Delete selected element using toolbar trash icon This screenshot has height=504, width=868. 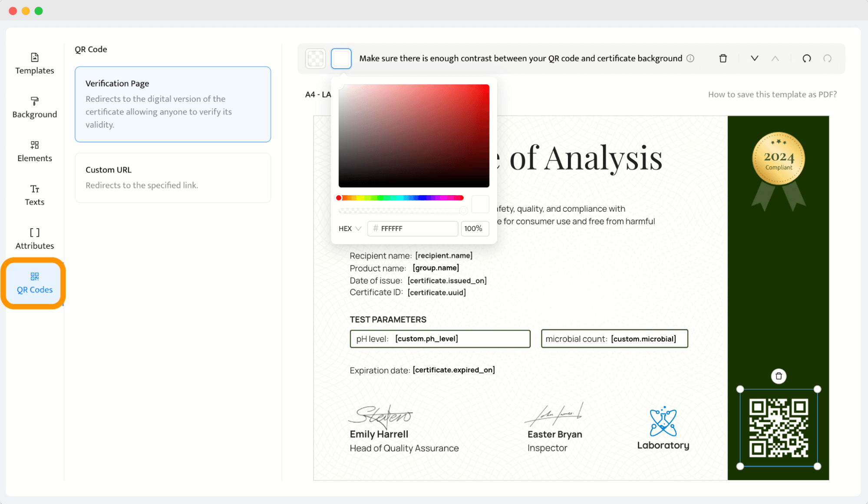pyautogui.click(x=723, y=58)
